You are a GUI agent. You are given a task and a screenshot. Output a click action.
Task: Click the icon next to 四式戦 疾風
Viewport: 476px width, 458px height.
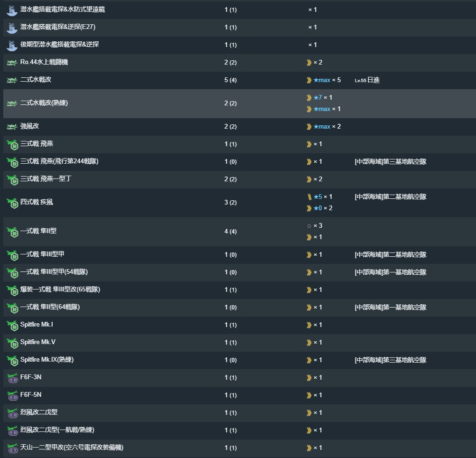click(x=12, y=203)
